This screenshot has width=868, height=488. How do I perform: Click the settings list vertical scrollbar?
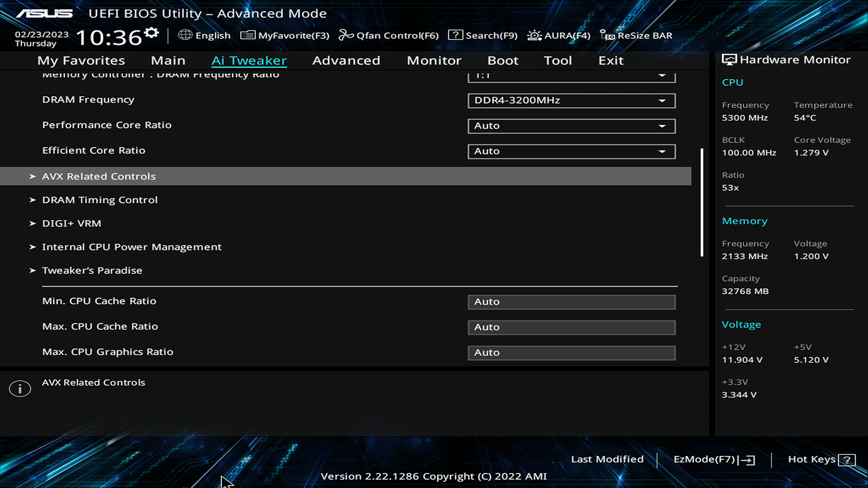(702, 202)
